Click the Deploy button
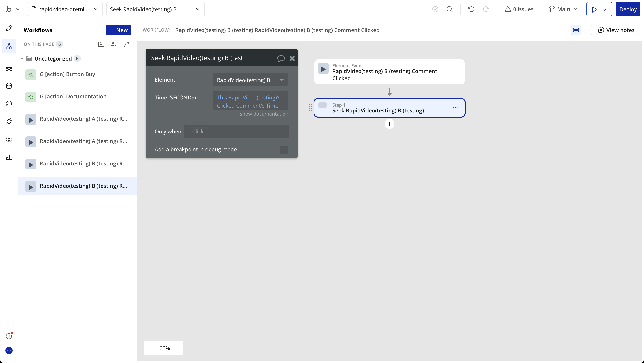Image resolution: width=644 pixels, height=363 pixels. coord(627,9)
